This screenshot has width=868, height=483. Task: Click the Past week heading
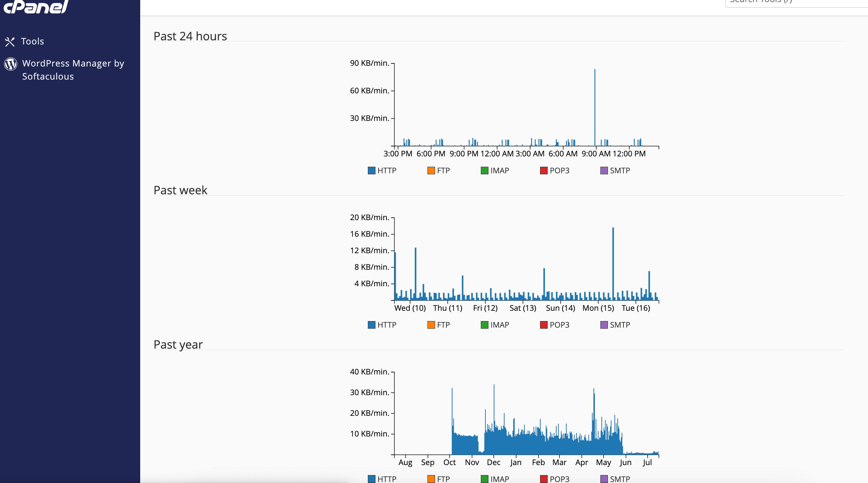click(x=180, y=190)
